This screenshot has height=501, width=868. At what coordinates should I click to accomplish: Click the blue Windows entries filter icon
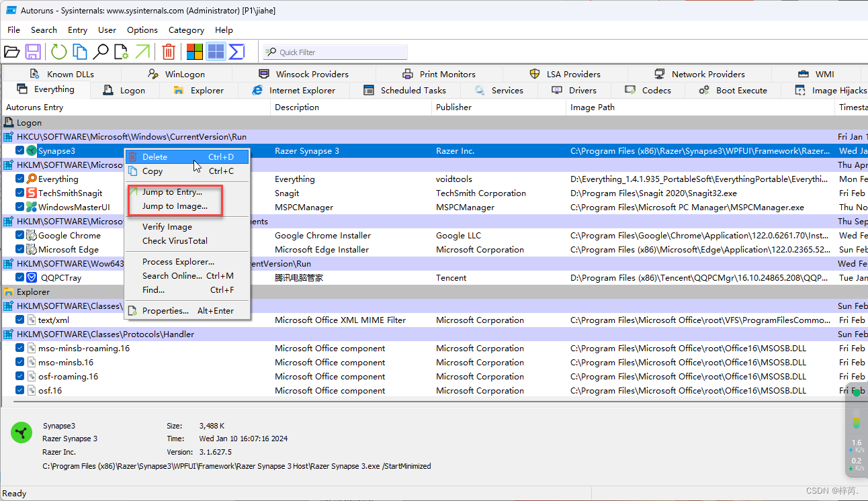215,51
